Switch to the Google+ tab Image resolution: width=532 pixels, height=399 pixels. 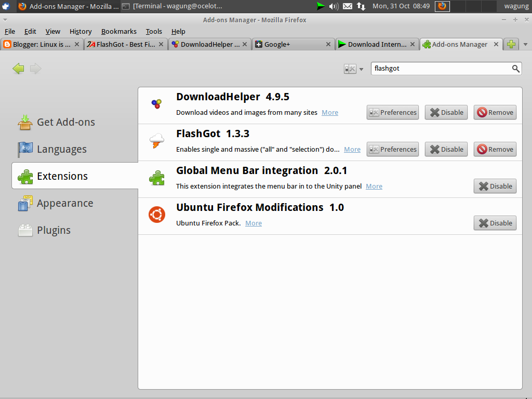(x=294, y=45)
